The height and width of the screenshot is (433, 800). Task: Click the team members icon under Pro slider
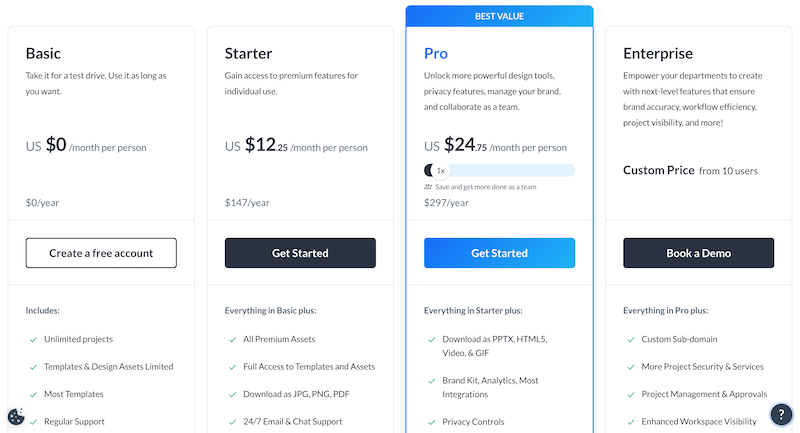tap(428, 187)
